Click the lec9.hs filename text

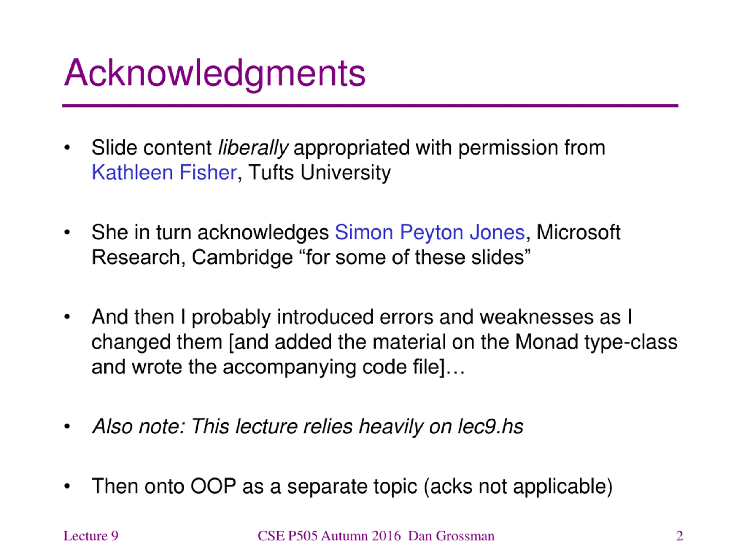(490, 426)
